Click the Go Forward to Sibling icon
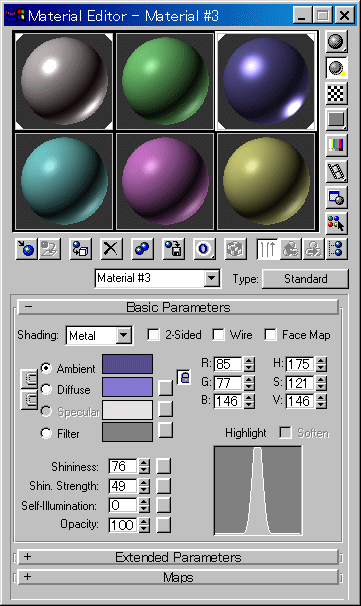361x606 pixels. click(314, 249)
